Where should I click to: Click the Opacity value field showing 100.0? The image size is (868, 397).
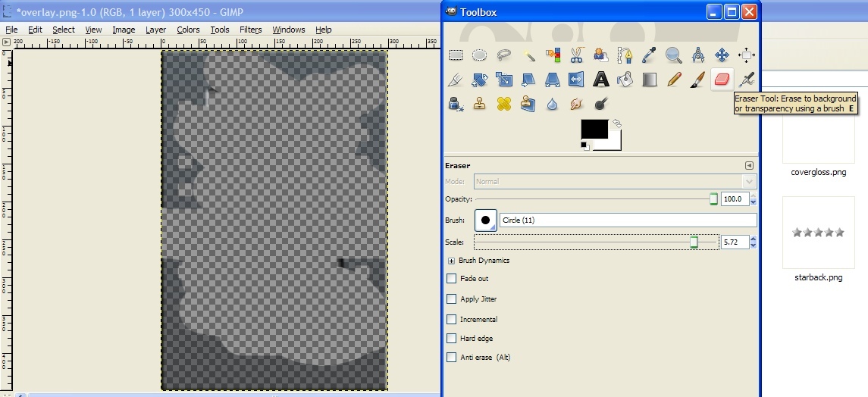click(x=735, y=199)
